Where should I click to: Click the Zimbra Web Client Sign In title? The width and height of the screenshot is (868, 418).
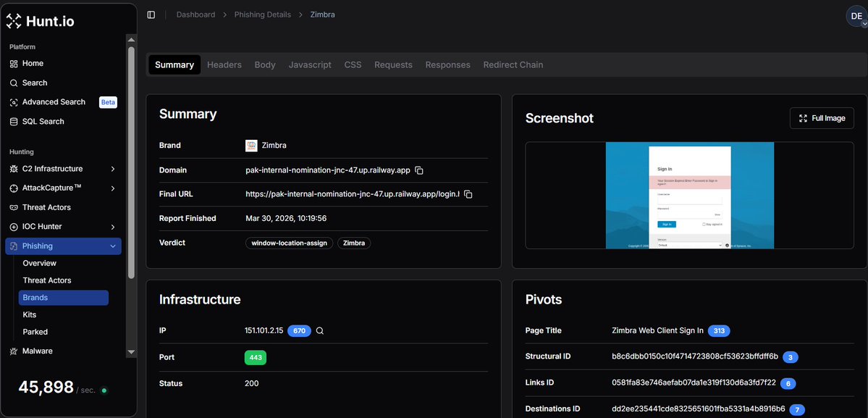click(x=657, y=330)
